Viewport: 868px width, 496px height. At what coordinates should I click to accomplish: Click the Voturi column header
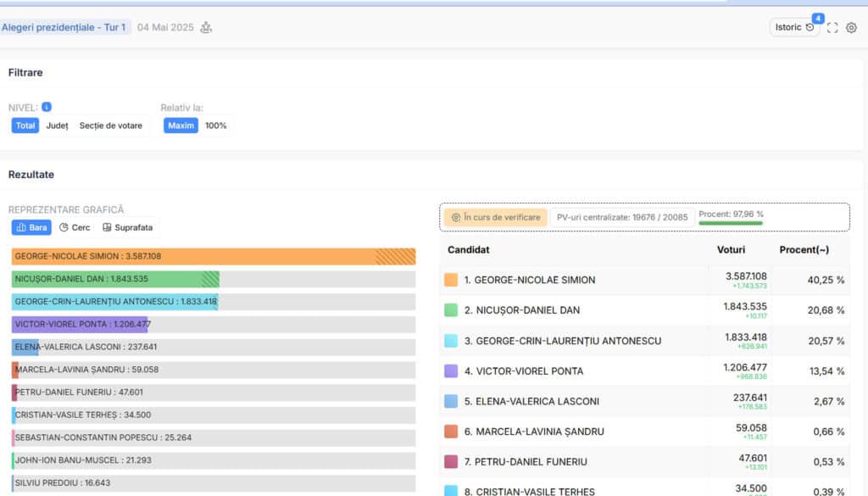731,249
